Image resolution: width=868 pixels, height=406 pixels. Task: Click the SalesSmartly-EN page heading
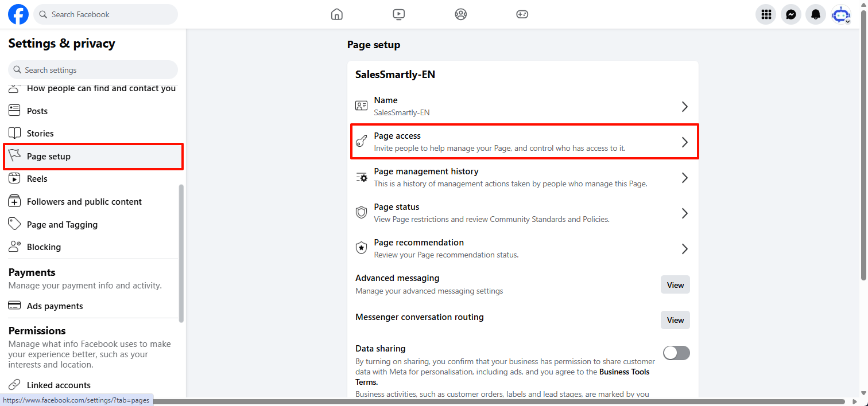pyautogui.click(x=395, y=75)
